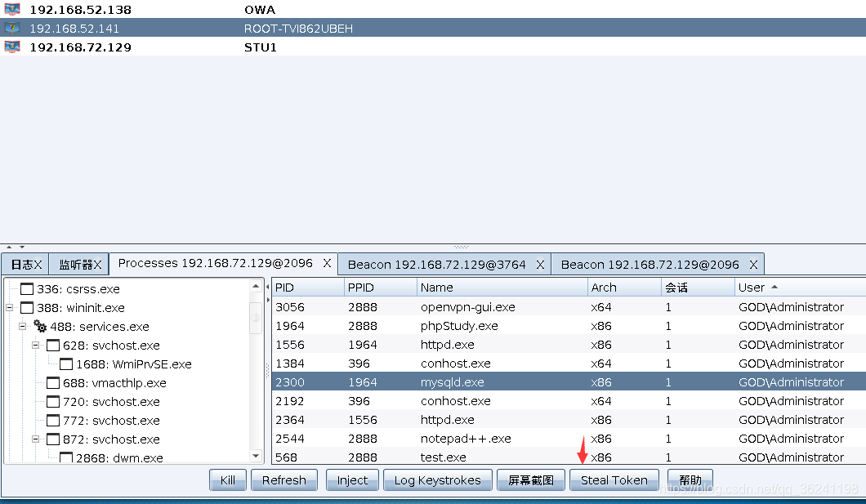Switch to Processes 192.168.72.129@2096 tab
Screen dimensions: 866x504
216,263
